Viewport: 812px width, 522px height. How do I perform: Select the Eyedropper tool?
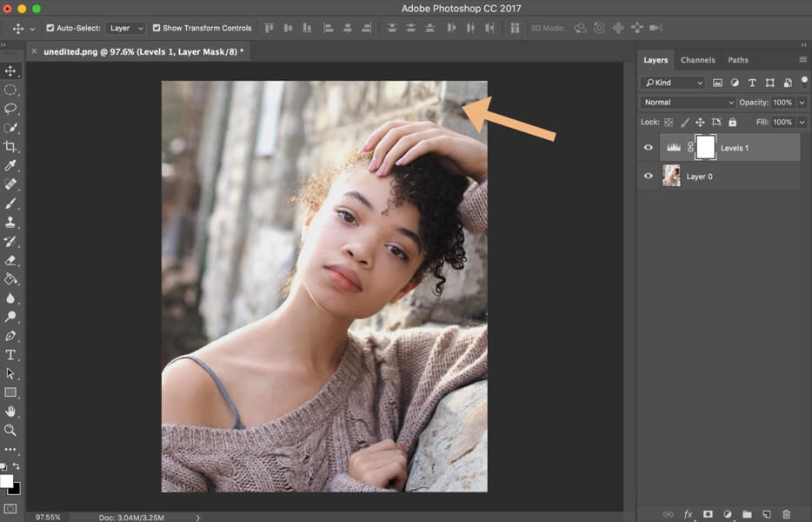[x=11, y=166]
